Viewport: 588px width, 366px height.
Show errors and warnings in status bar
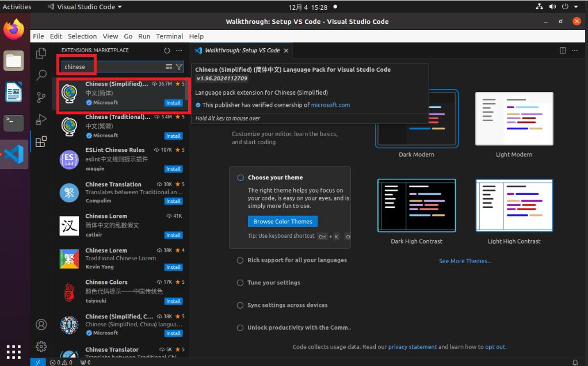(61, 362)
